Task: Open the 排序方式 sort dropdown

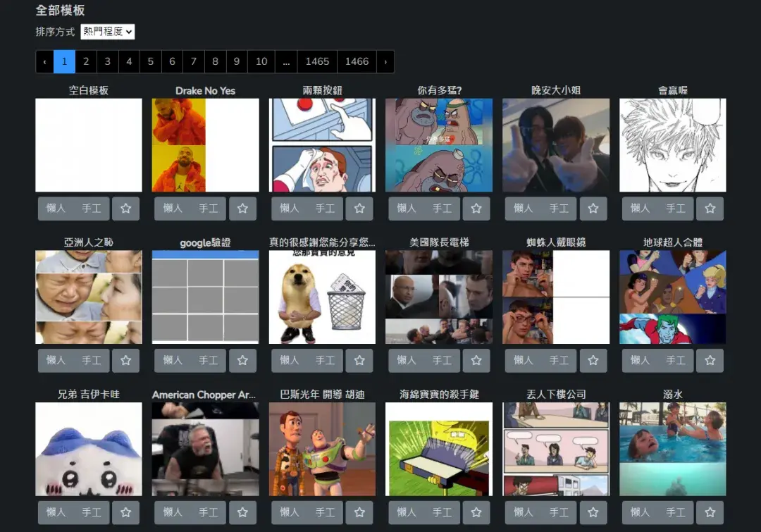Action: click(108, 32)
